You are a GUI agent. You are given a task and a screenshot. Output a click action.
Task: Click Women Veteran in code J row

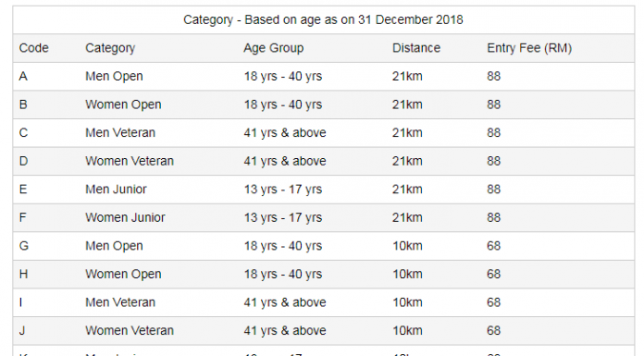point(130,330)
